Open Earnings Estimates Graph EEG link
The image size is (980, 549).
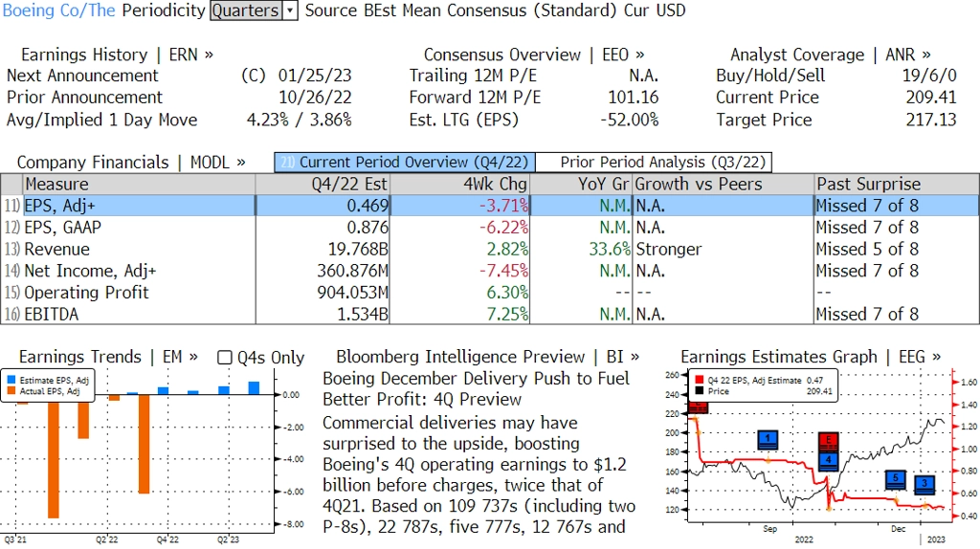811,358
